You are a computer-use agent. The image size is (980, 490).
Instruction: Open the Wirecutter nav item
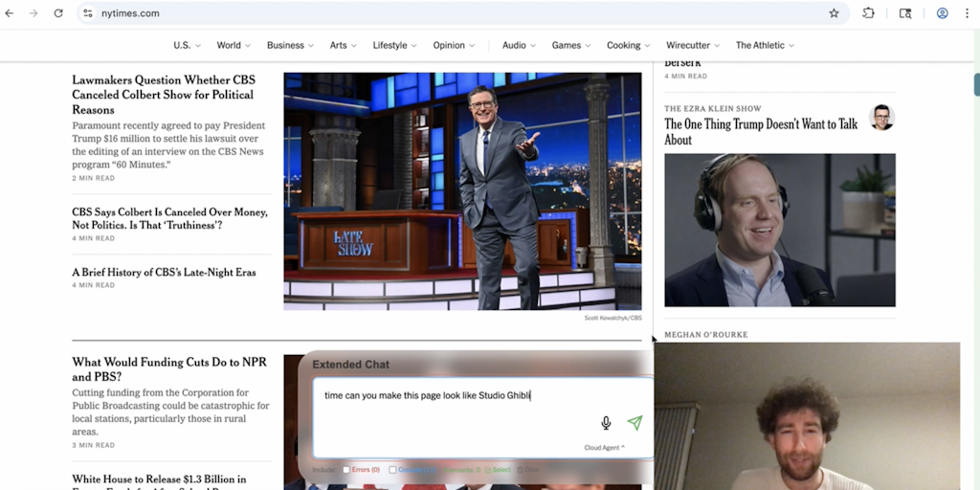[x=693, y=45]
